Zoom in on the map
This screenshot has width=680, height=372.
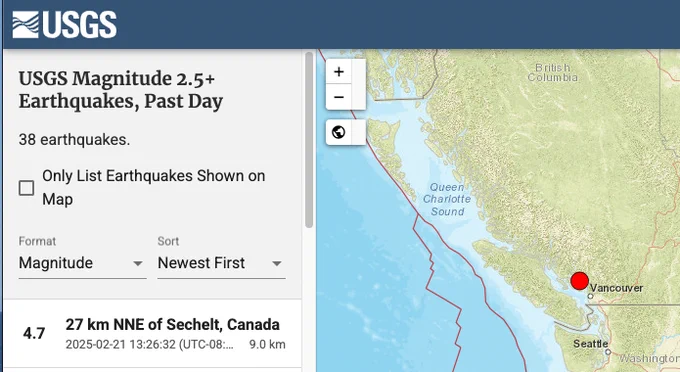coord(339,72)
